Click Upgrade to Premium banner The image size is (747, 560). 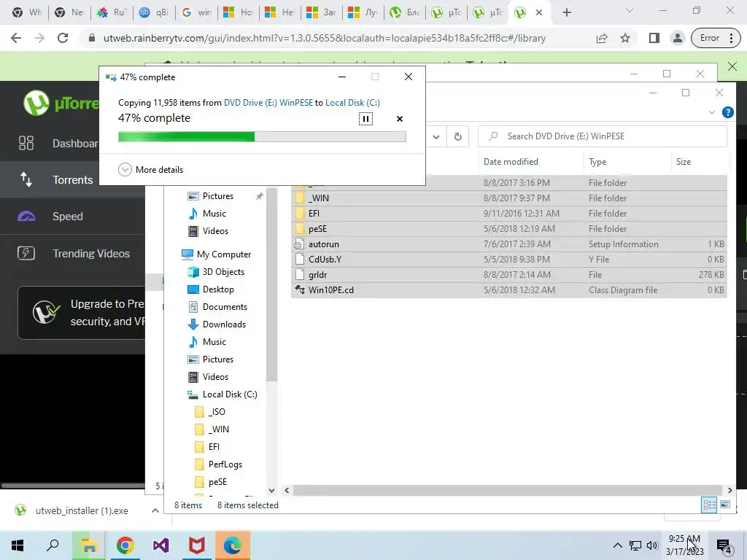[x=82, y=312]
